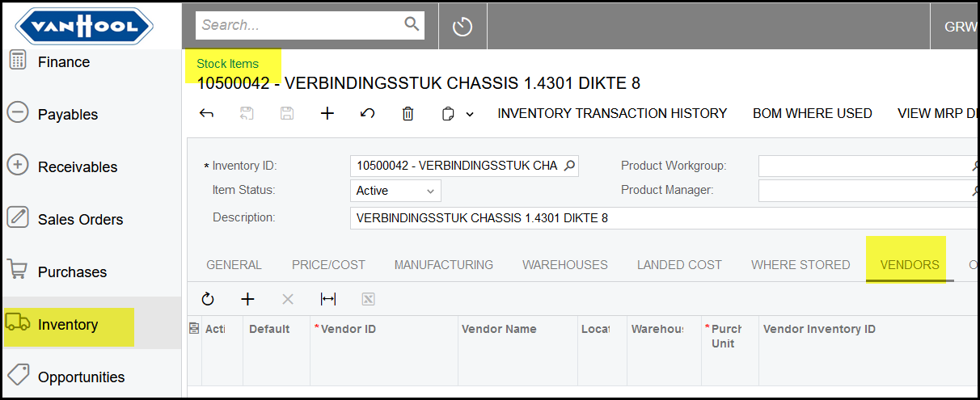The image size is (980, 400).
Task: Click the undo/cancel toolbar icon
Action: point(367,114)
